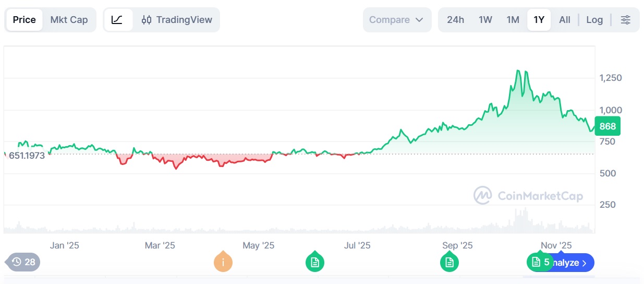Choose the 1M time range

click(513, 20)
